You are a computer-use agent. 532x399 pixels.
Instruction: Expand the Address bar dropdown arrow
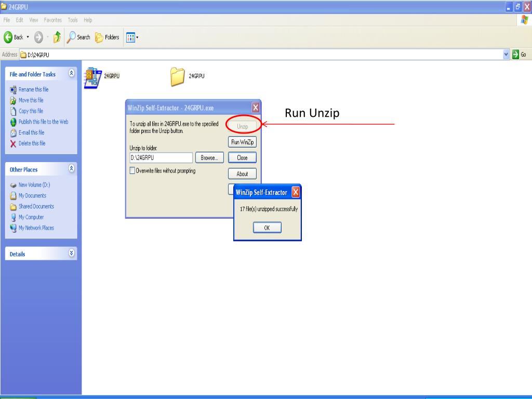[506, 54]
